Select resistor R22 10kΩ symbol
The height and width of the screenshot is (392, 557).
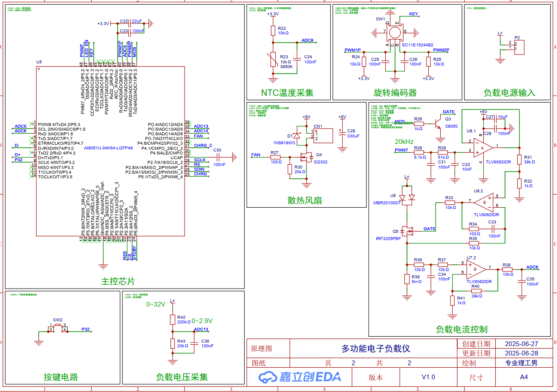point(273,30)
